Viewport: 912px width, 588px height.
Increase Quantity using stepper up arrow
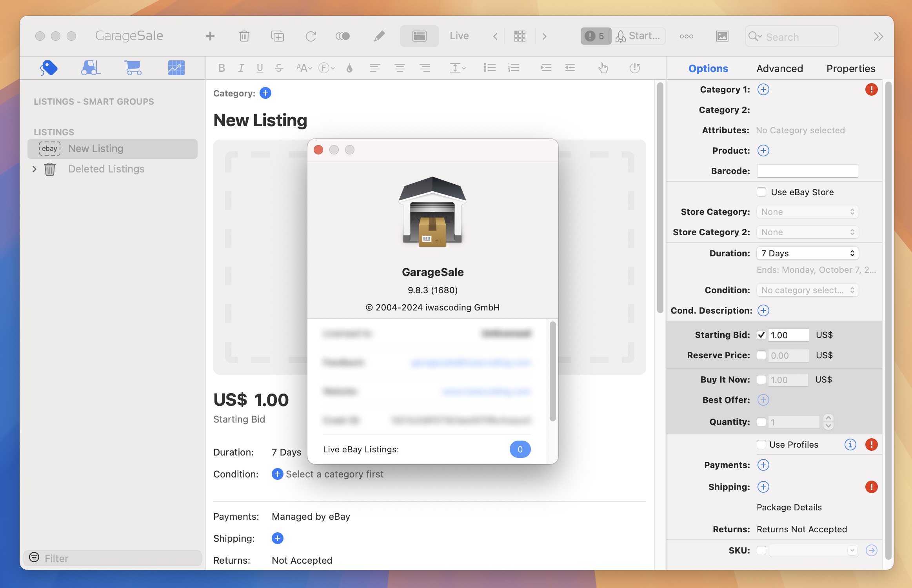[x=828, y=418]
